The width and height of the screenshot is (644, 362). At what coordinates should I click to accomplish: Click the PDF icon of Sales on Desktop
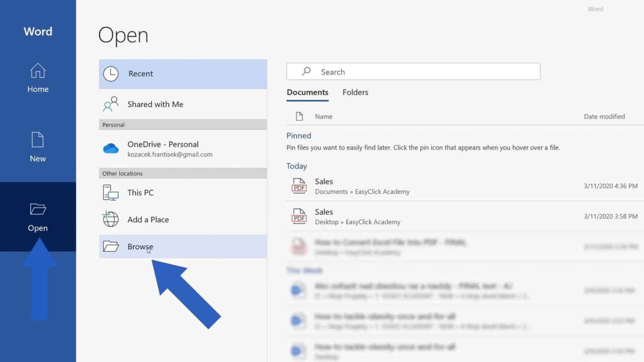pos(299,217)
